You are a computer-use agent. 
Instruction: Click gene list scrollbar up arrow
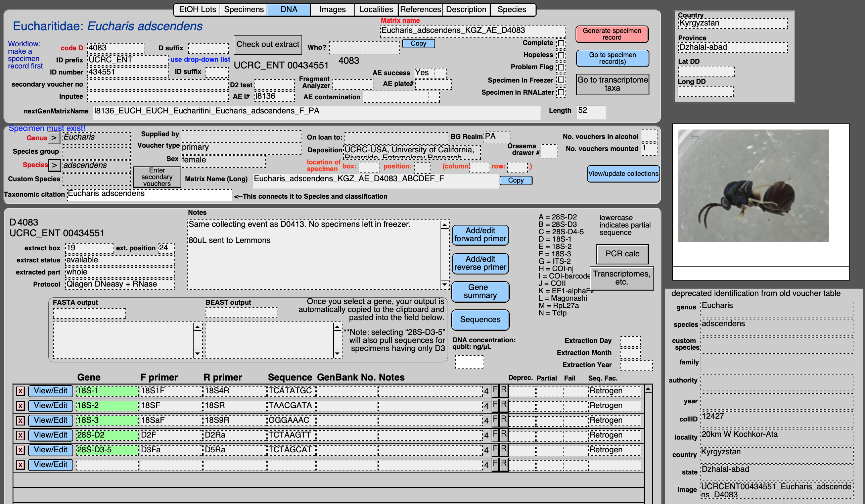(x=648, y=389)
